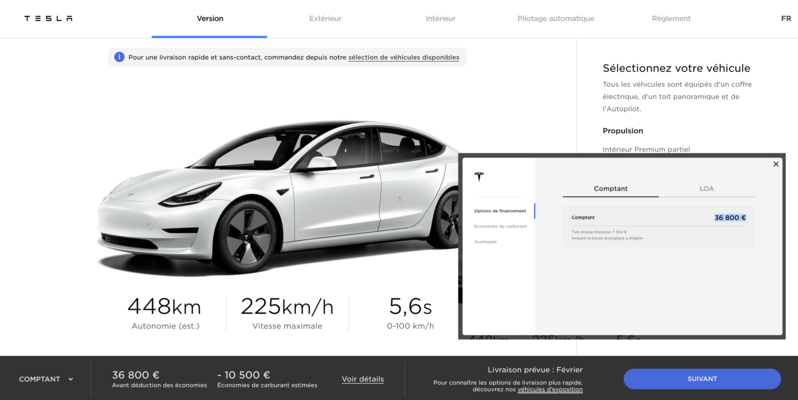Click the blue info icon in banner
Viewport: 798px width, 400px height.
(119, 57)
